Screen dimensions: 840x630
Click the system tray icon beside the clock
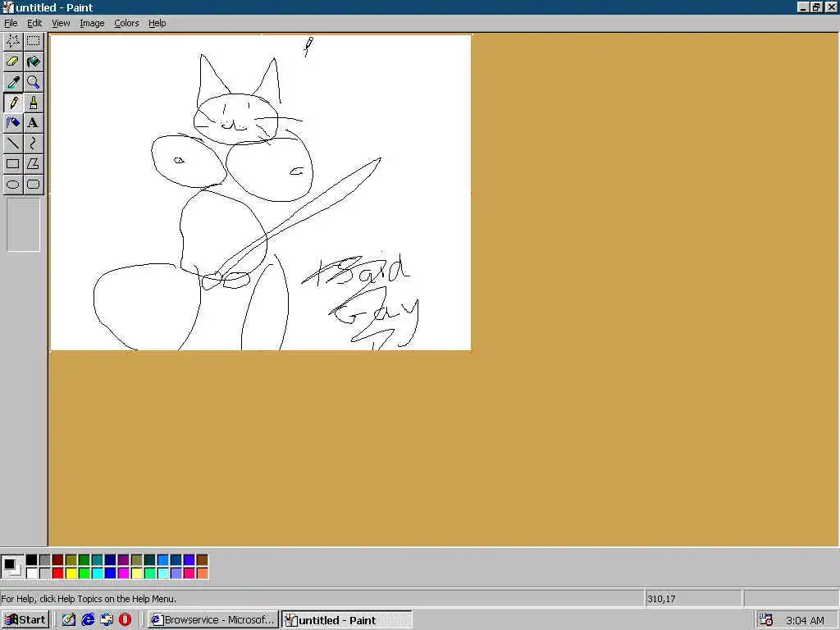(766, 620)
